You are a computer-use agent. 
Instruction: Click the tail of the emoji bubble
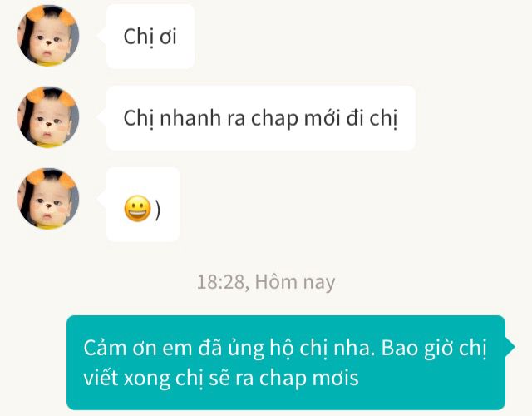[101, 198]
